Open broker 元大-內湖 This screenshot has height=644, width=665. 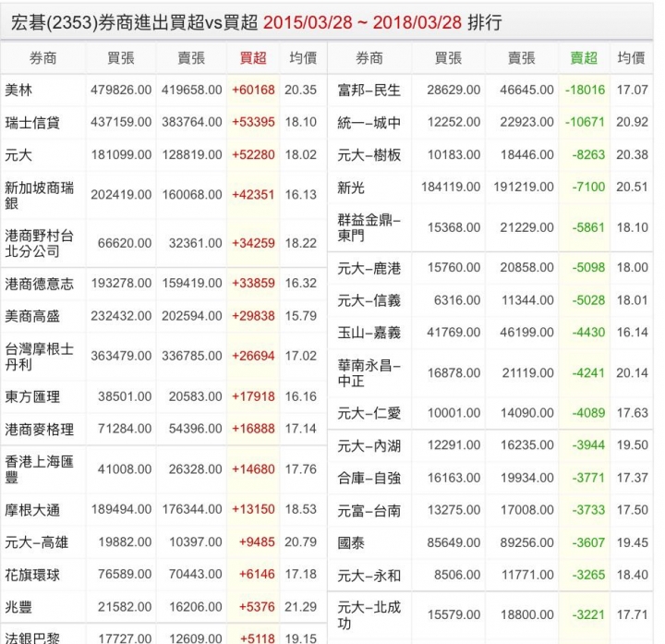coord(369,446)
